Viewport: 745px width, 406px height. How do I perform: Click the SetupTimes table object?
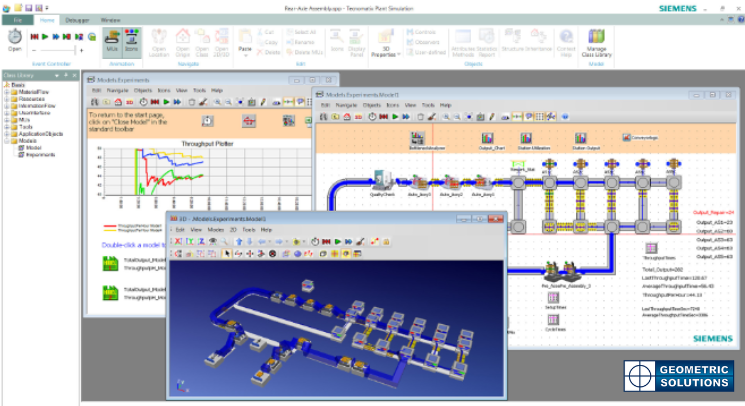click(x=554, y=298)
